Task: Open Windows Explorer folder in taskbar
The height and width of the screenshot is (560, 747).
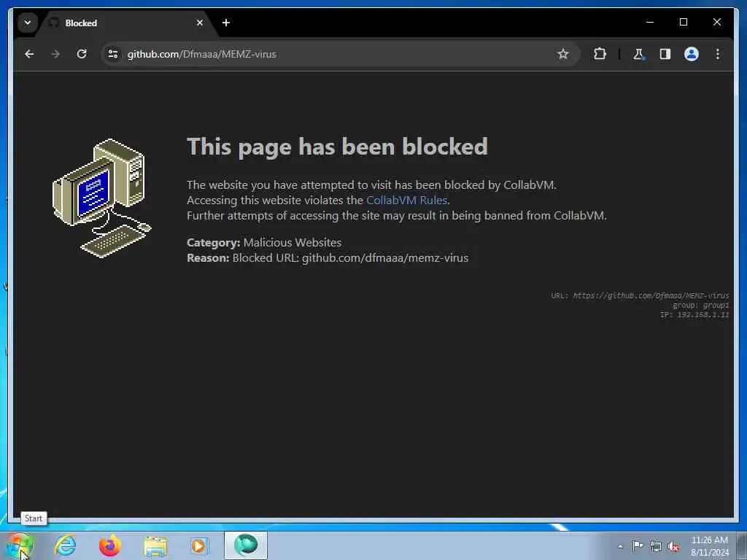Action: [x=155, y=545]
